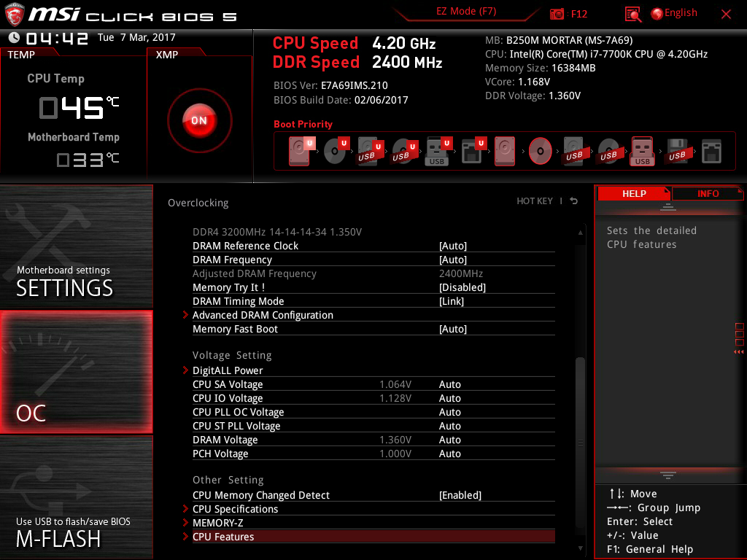The height and width of the screenshot is (560, 747).
Task: Click the back arrow beside HOT KEY
Action: [x=574, y=201]
